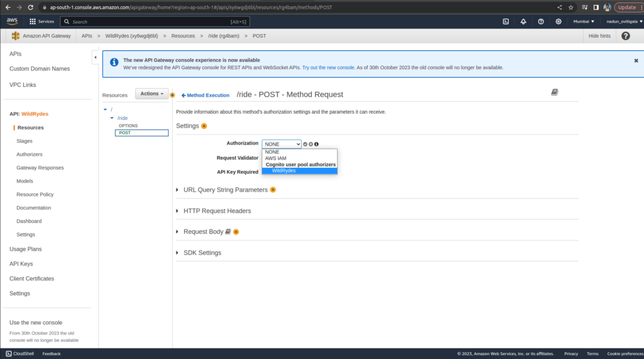Open API Keys in the sidebar
The width and height of the screenshot is (644, 359).
[21, 263]
